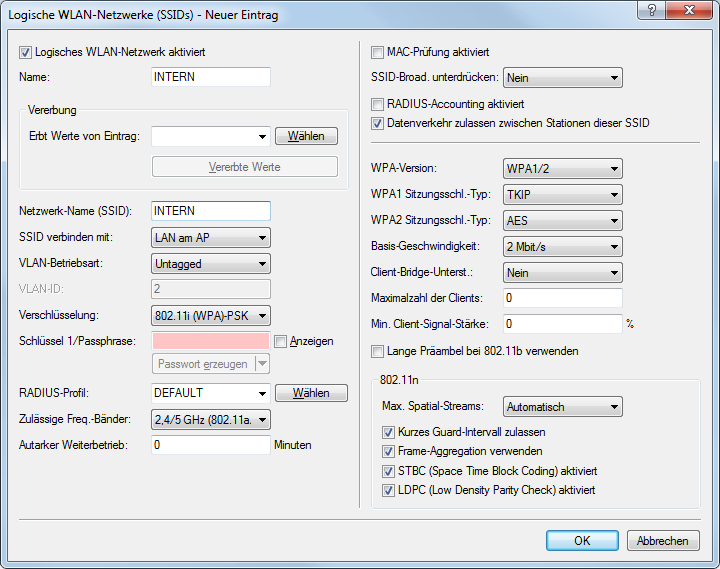Image resolution: width=720 pixels, height=569 pixels.
Task: Disable Logisches WLAN-Netzwerk aktiviert checkbox
Action: click(27, 52)
